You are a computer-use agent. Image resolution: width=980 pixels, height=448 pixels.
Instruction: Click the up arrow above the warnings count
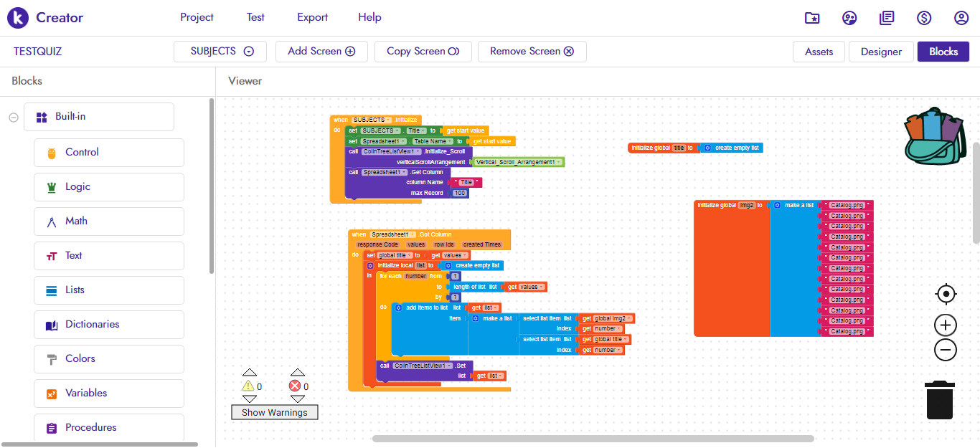(x=250, y=371)
